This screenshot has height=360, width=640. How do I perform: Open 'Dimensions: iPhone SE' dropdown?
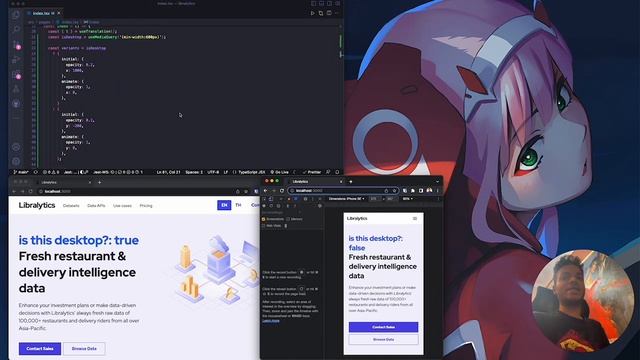pos(347,199)
